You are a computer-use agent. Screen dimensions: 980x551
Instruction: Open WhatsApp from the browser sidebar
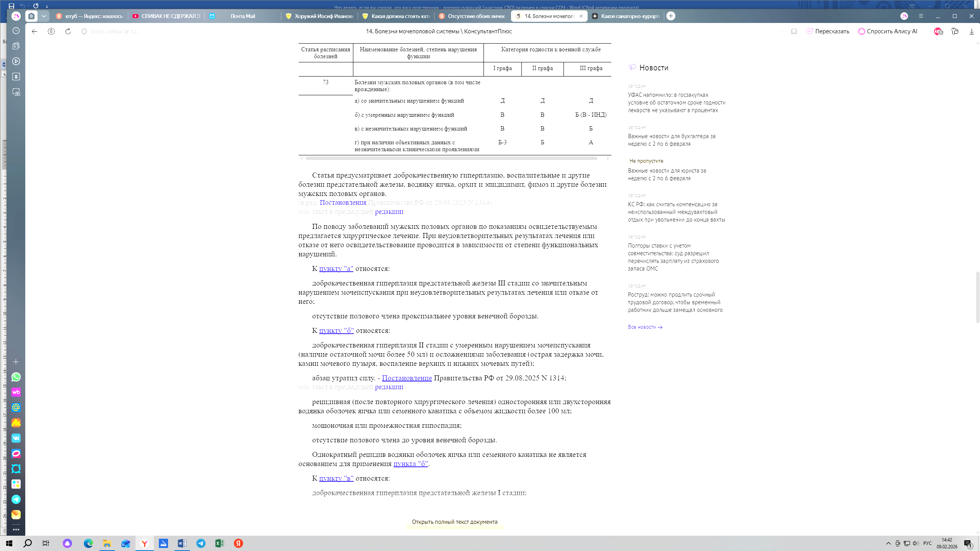pyautogui.click(x=16, y=377)
